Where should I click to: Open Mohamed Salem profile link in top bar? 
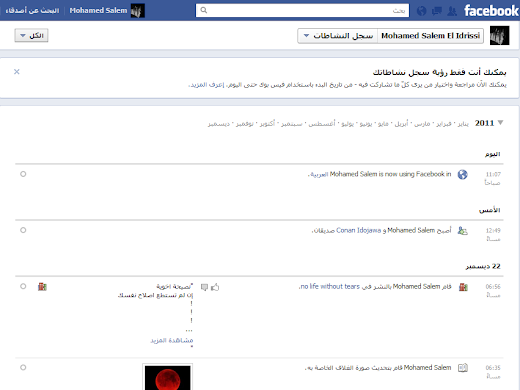(98, 11)
